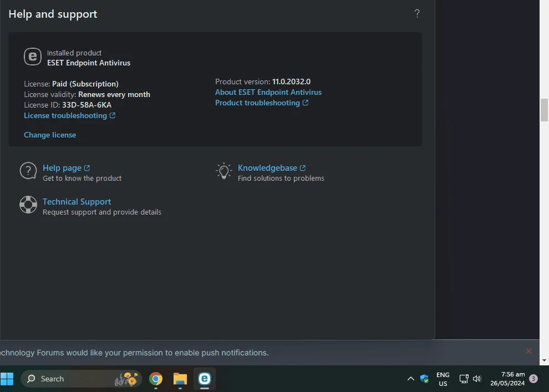Dismiss the push notifications permission bar

coord(528,351)
